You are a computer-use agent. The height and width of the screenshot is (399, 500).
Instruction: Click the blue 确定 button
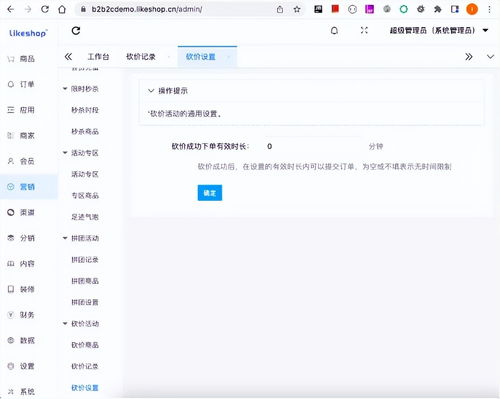tap(210, 193)
